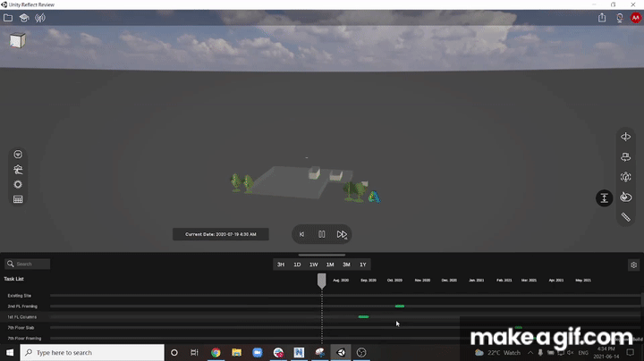
Task: Skip to the start of timeline
Action: coord(301,234)
